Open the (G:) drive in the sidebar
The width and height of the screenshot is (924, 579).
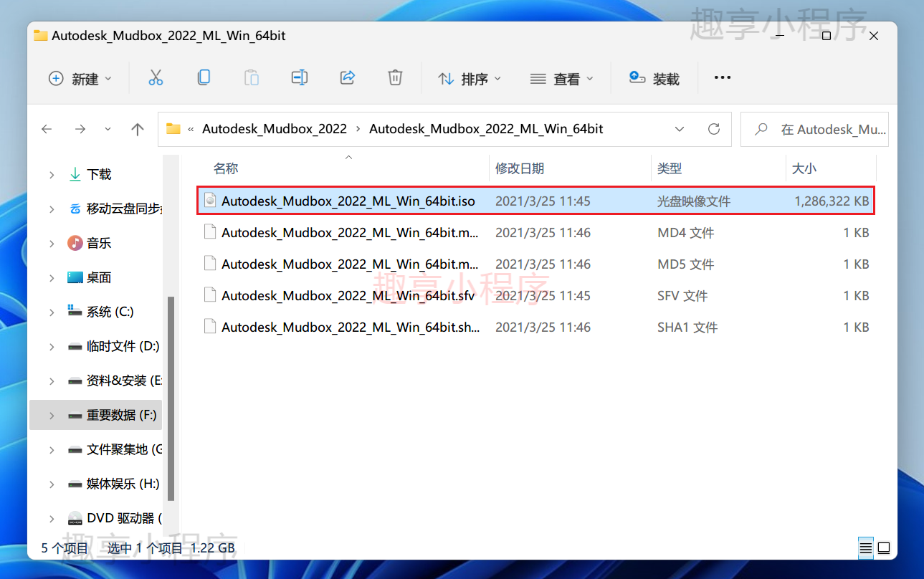click(115, 449)
